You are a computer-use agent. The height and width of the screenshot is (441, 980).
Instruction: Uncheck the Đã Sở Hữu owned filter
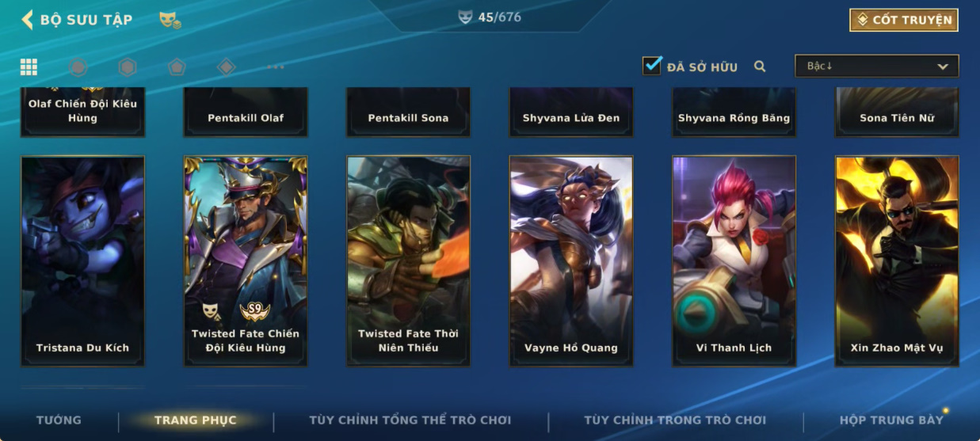coord(652,66)
